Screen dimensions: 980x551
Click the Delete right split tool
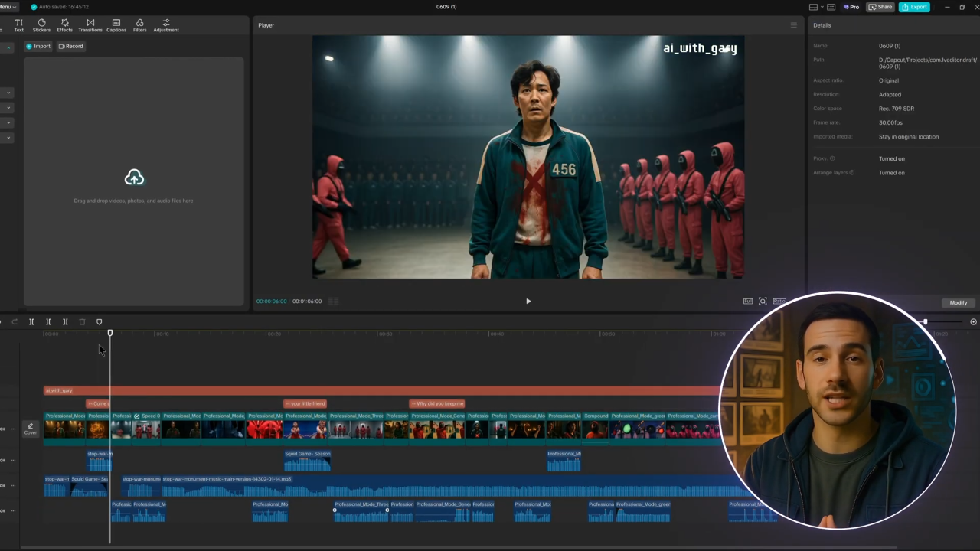point(65,322)
